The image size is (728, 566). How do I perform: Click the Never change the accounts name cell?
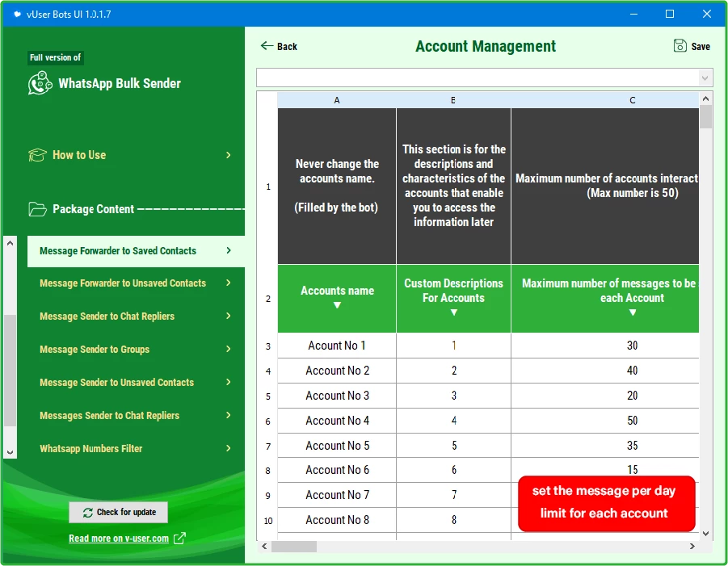point(337,186)
